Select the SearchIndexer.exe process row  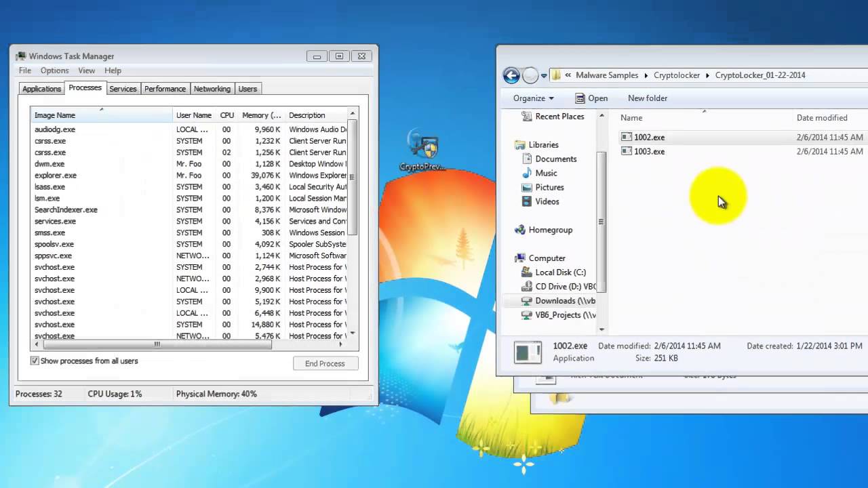(189, 210)
